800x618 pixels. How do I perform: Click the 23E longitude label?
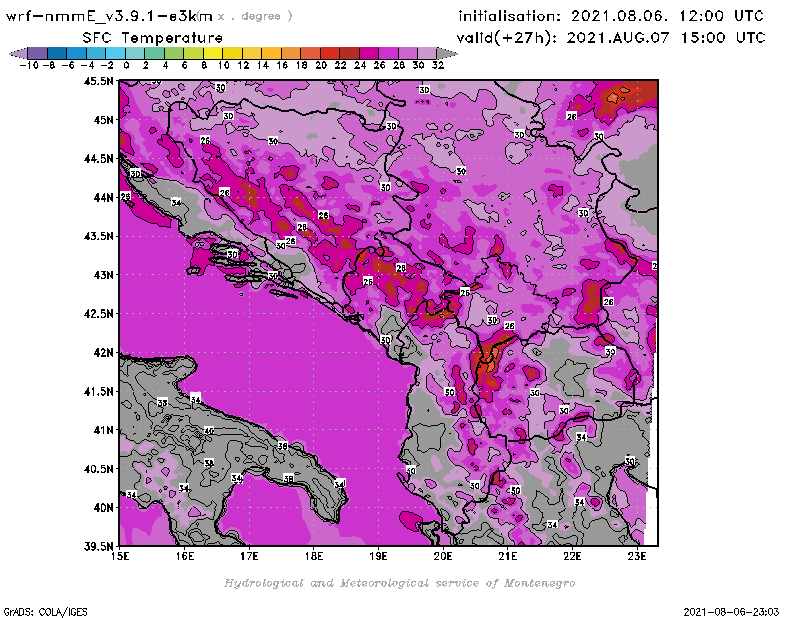tap(637, 556)
